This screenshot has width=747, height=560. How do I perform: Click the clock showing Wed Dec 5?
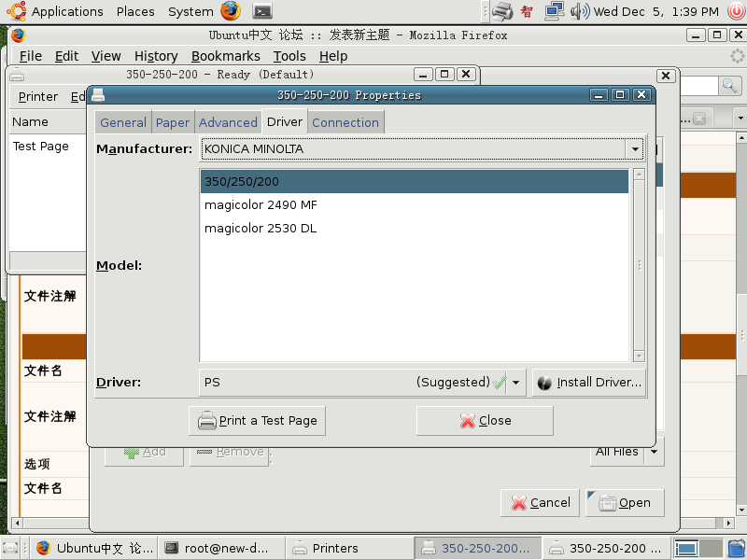(x=656, y=11)
